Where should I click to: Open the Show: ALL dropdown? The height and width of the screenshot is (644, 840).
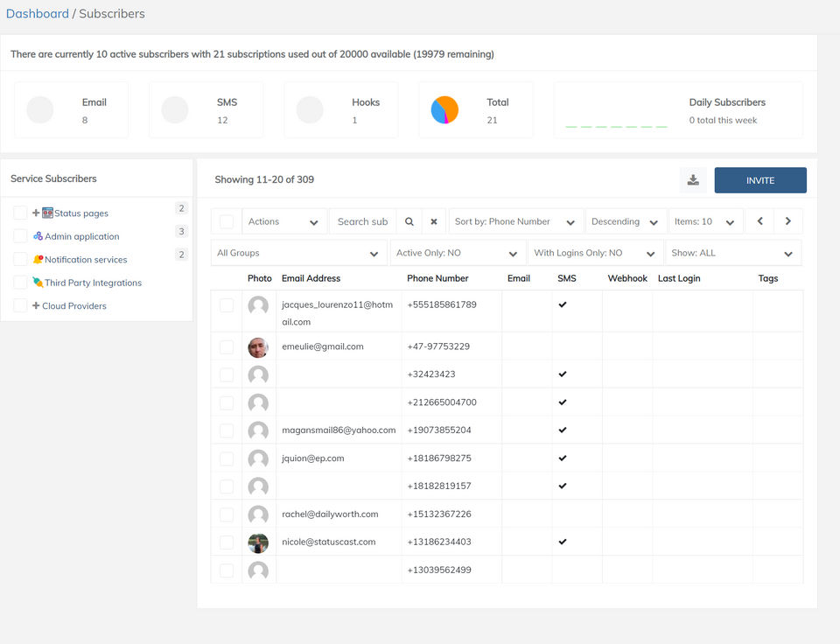pyautogui.click(x=733, y=253)
